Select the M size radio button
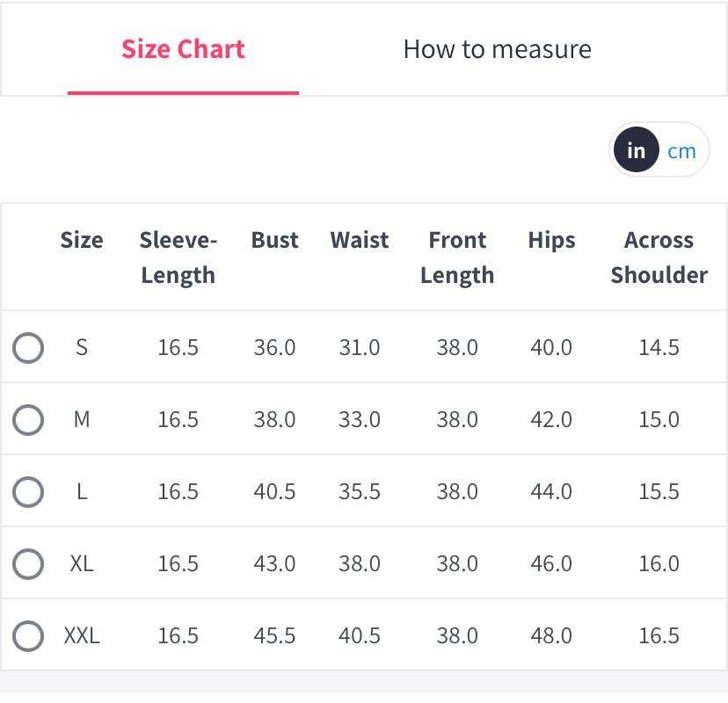Viewport: 728px width, 703px height. click(x=28, y=420)
